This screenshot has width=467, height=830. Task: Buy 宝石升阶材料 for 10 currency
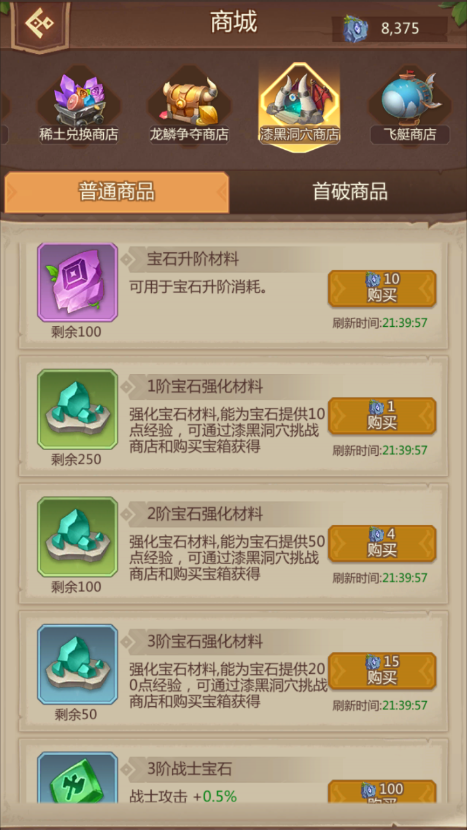click(382, 288)
